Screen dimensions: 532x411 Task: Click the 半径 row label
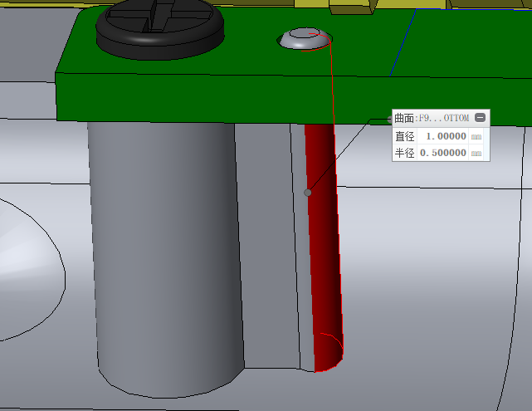(x=404, y=153)
